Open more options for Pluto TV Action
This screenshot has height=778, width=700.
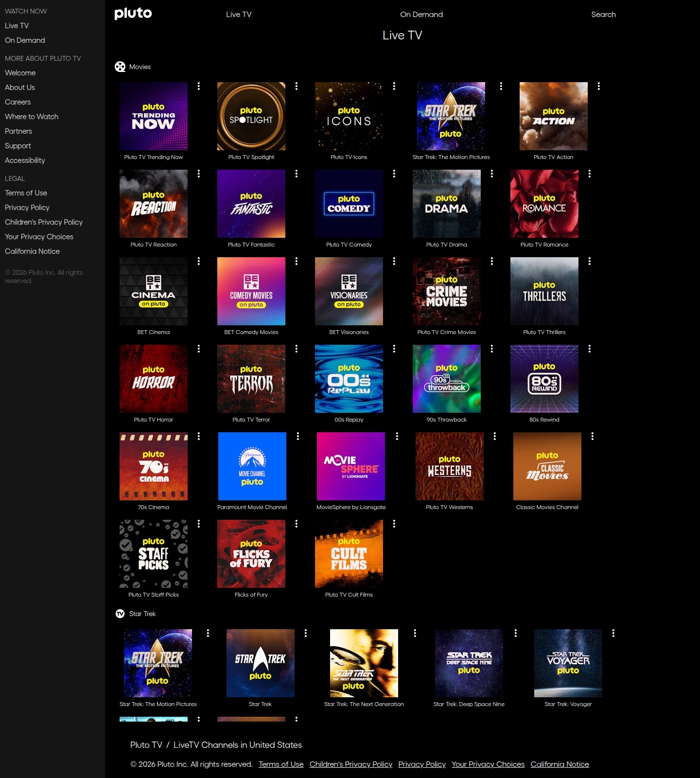coord(599,86)
